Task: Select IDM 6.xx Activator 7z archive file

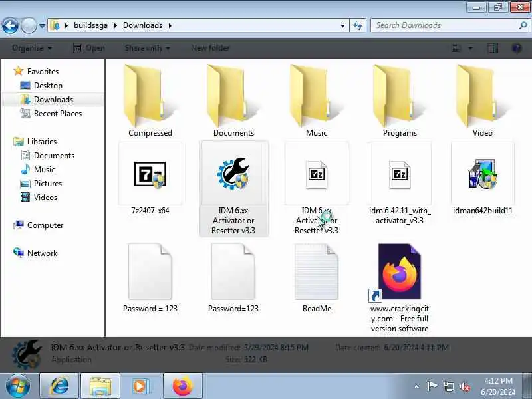Action: (x=317, y=189)
